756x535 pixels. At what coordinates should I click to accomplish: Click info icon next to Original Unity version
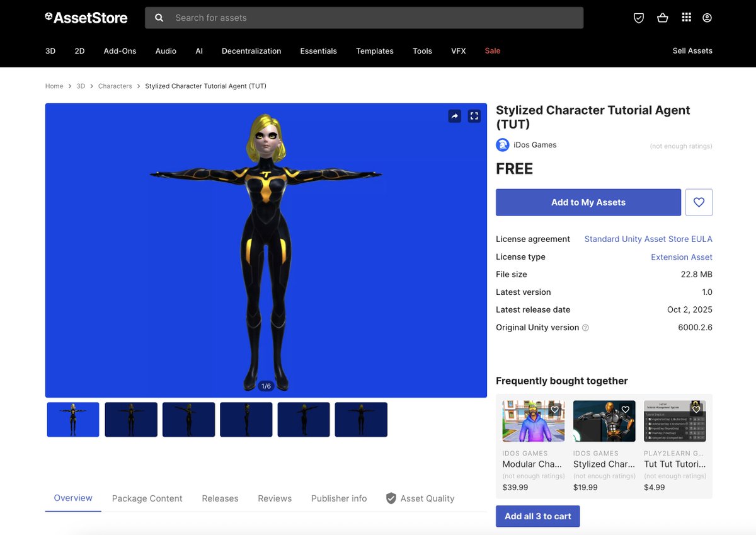(x=585, y=328)
